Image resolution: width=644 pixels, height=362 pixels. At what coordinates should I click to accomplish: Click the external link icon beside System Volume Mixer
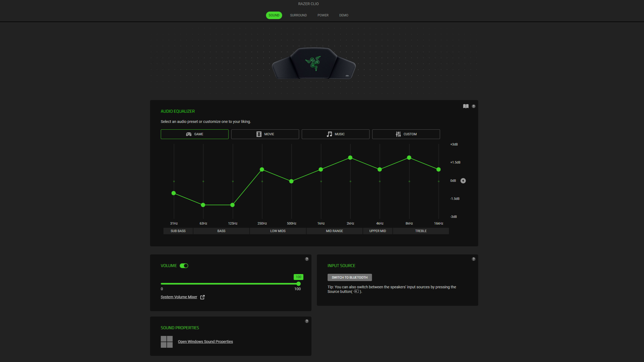point(203,297)
